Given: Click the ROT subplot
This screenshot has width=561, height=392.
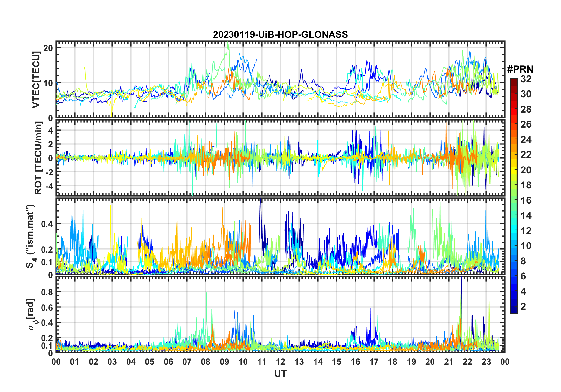Looking at the screenshot, I should (280, 158).
